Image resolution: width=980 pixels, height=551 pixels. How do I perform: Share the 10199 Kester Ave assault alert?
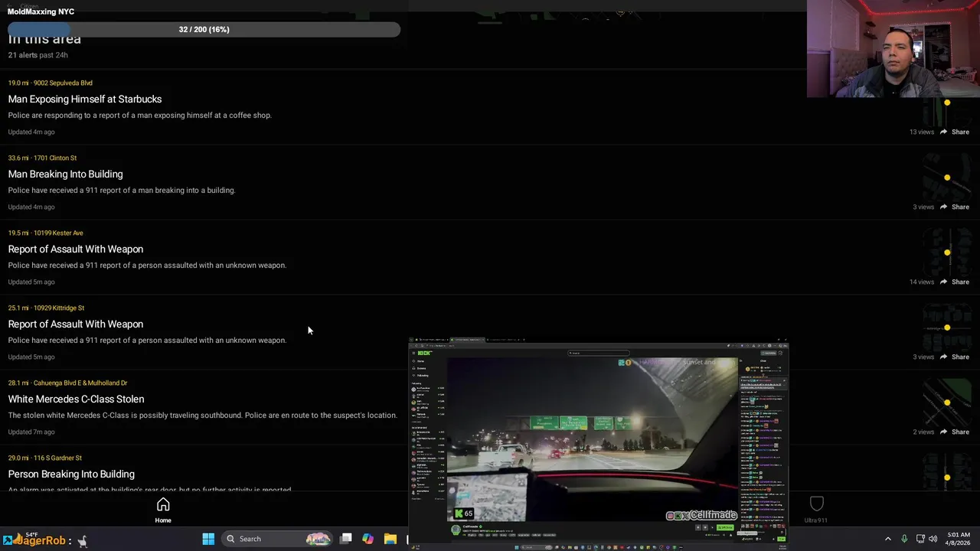coord(955,282)
